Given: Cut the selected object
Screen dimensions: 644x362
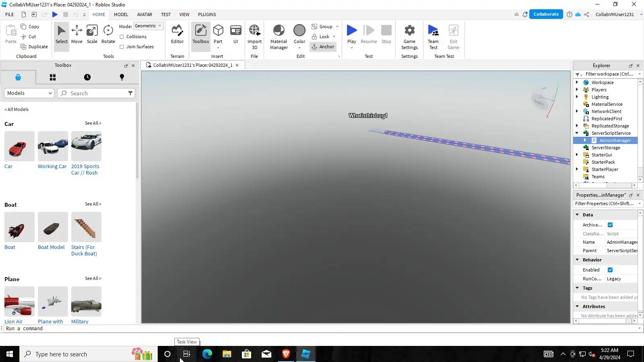Looking at the screenshot, I should (29, 37).
